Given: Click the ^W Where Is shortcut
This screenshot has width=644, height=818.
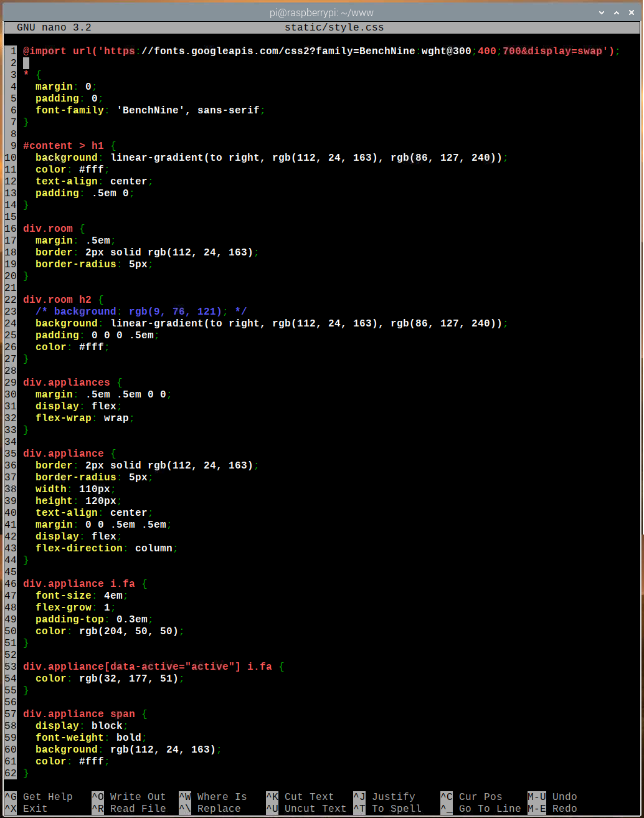Looking at the screenshot, I should pyautogui.click(x=213, y=797).
